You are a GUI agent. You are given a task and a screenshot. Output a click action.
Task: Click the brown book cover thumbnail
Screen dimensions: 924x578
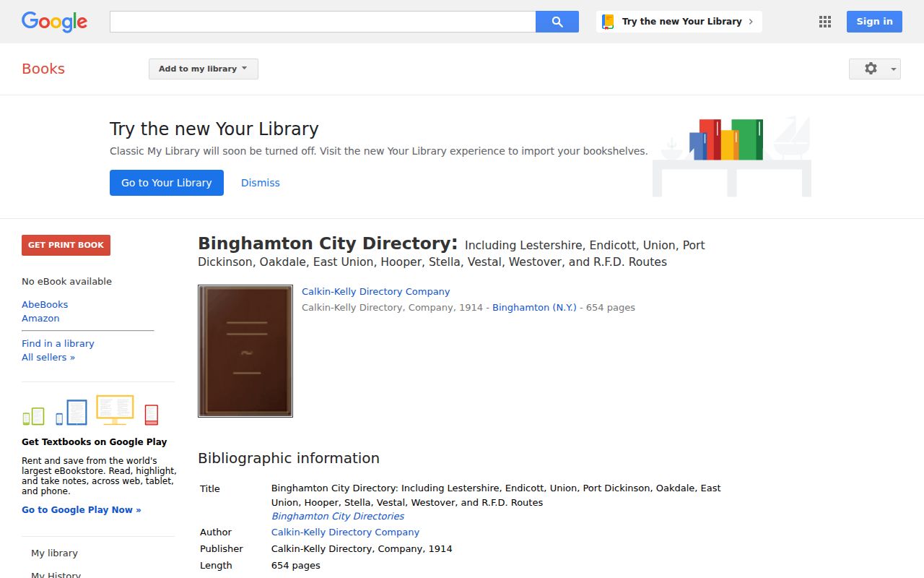tap(245, 351)
